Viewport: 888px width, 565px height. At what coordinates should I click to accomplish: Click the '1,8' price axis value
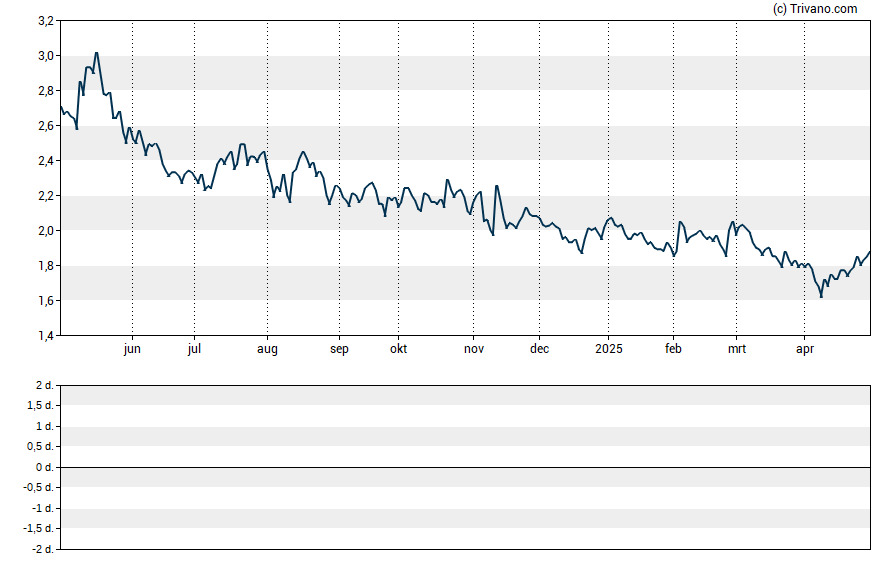click(46, 266)
